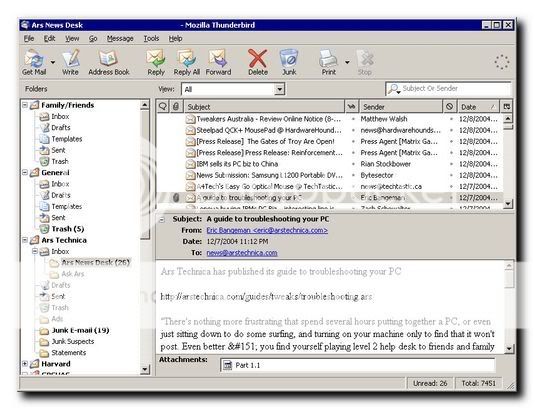Sort by attachment paperclip column
The width and height of the screenshot is (535, 410).
coord(176,106)
